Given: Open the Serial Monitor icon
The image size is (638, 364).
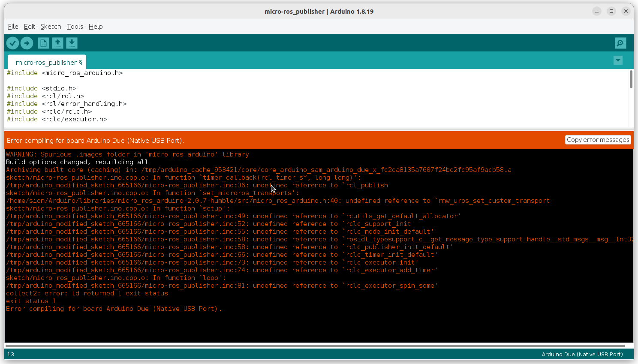Looking at the screenshot, I should coord(620,43).
